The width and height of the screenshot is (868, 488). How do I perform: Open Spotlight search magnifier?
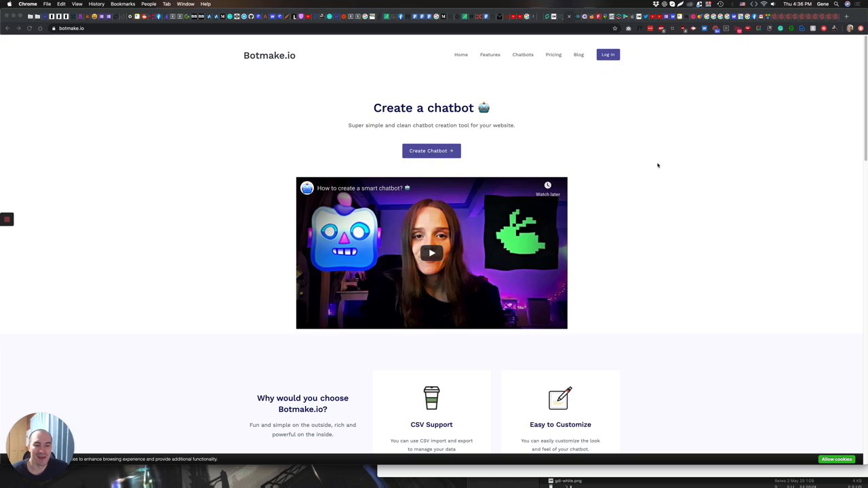tap(836, 4)
